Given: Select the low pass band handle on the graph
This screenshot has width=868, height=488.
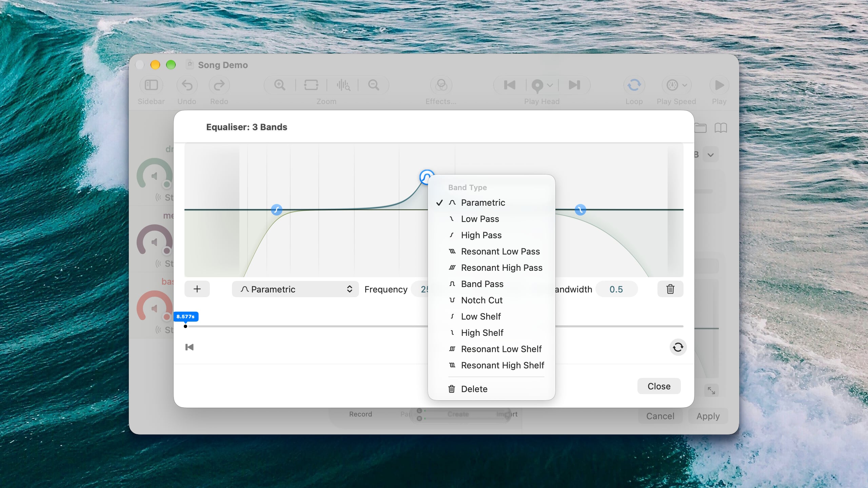Looking at the screenshot, I should pos(580,210).
